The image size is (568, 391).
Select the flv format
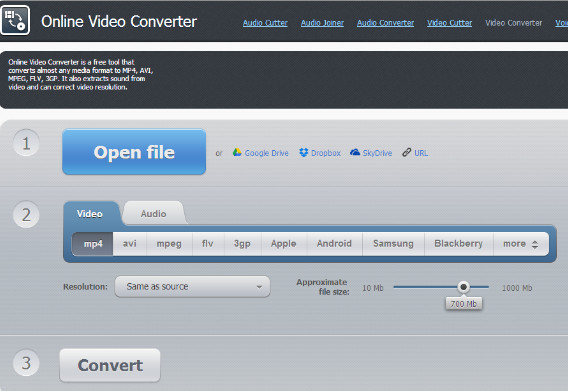coord(208,244)
